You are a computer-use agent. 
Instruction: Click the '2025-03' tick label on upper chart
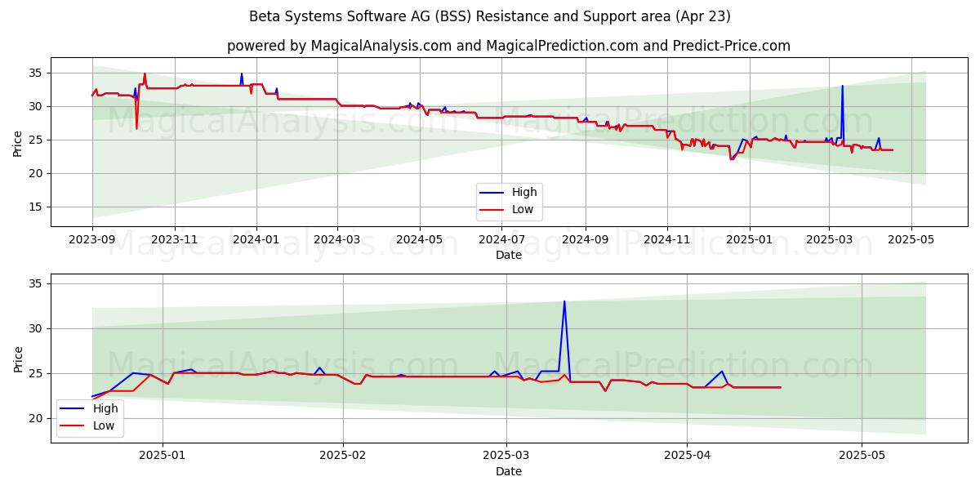pos(829,241)
